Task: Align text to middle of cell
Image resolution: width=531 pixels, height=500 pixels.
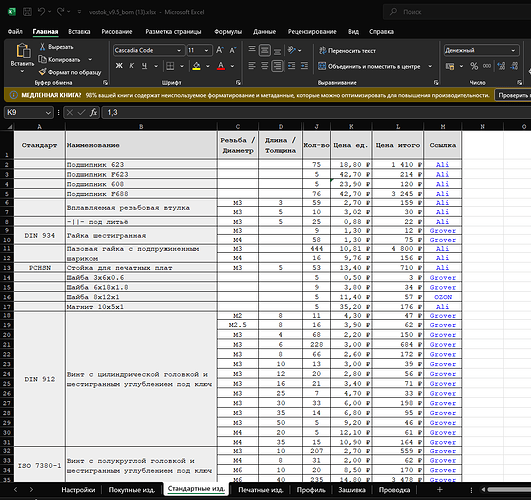Action: click(264, 50)
